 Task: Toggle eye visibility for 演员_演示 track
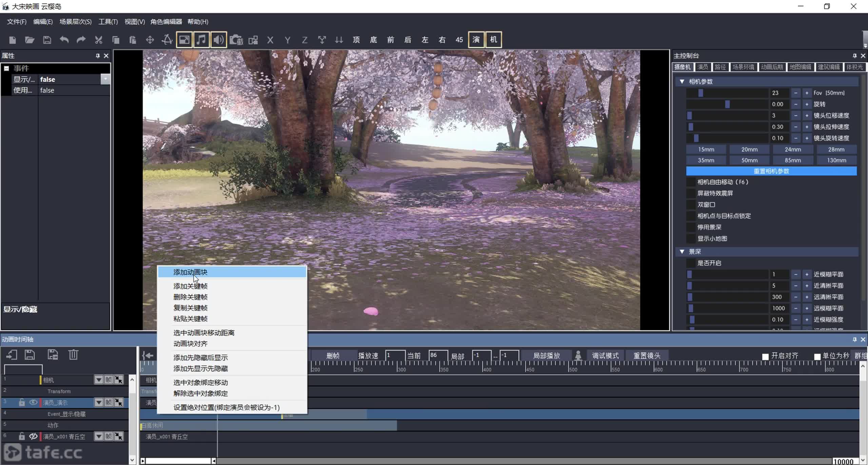coord(33,402)
